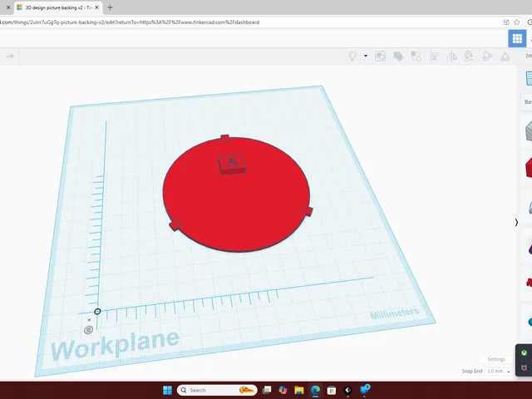Viewport: 532px width, 399px height.
Task: Click the Ungroup shapes toolbar icon
Action: click(x=416, y=56)
